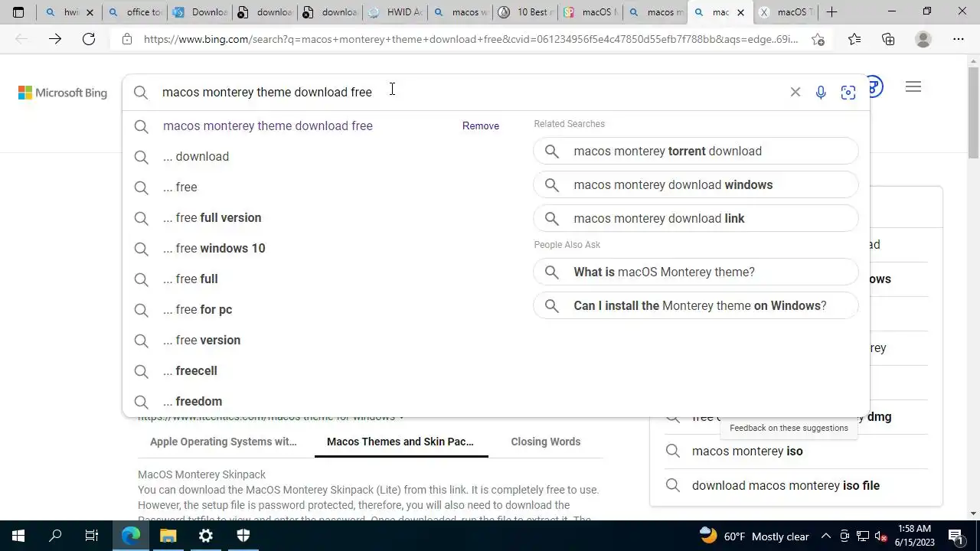Open a new browser tab
This screenshot has height=551, width=980.
pyautogui.click(x=832, y=12)
